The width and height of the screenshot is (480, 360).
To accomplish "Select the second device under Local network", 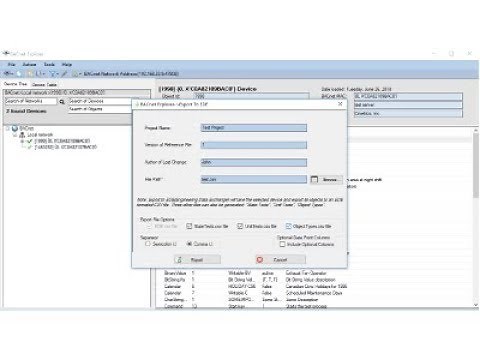I will click(66, 147).
